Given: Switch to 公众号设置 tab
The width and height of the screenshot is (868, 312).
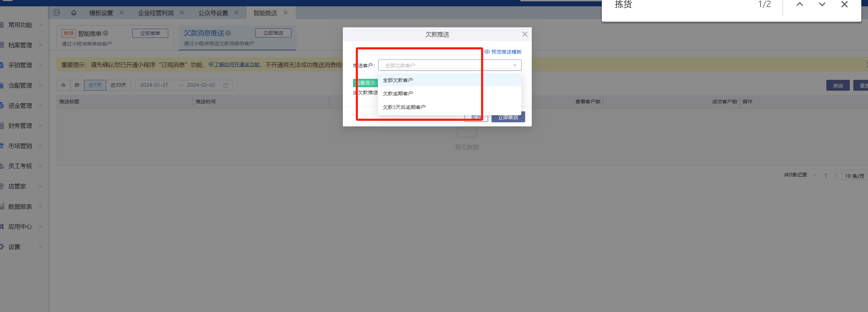Looking at the screenshot, I should [213, 13].
